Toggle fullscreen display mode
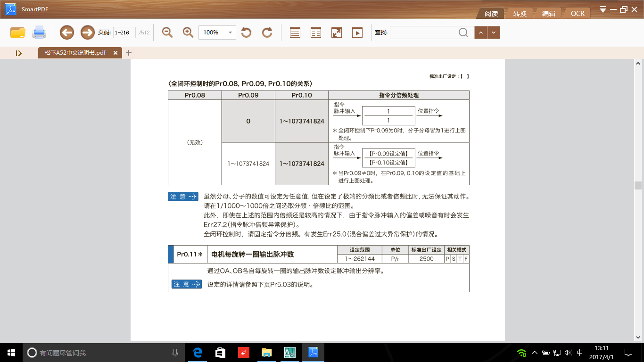 337,33
